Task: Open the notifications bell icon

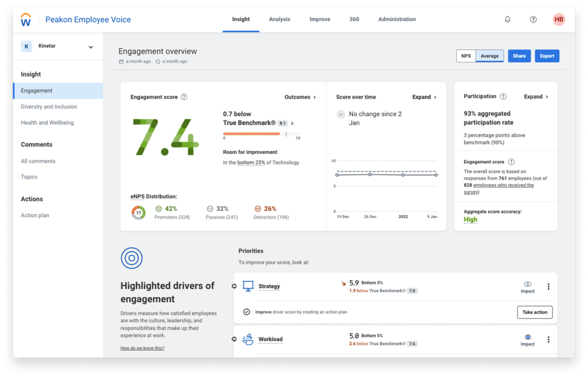Action: (507, 19)
